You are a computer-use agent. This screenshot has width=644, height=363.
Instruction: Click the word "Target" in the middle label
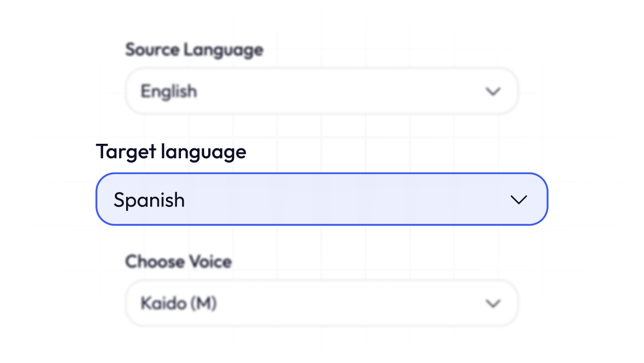point(126,151)
